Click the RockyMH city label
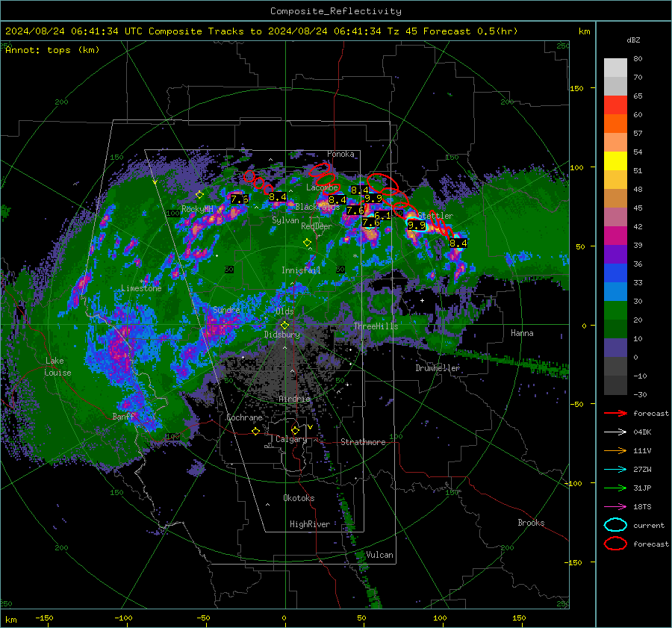The height and width of the screenshot is (628, 672). pyautogui.click(x=197, y=209)
